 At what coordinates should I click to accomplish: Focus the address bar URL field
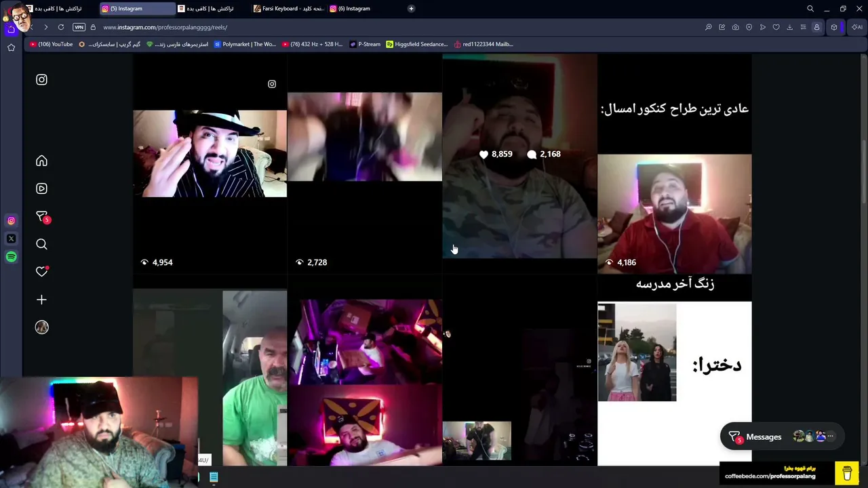click(x=400, y=27)
